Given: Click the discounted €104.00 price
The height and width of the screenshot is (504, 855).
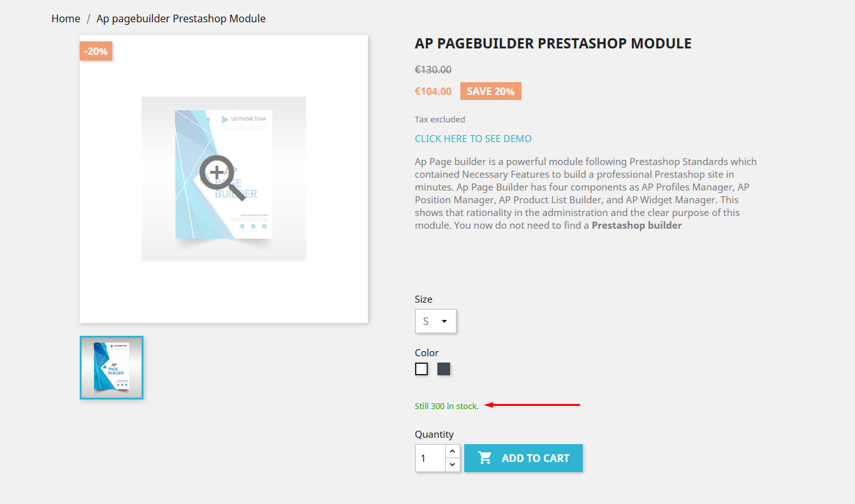Looking at the screenshot, I should click(x=433, y=91).
